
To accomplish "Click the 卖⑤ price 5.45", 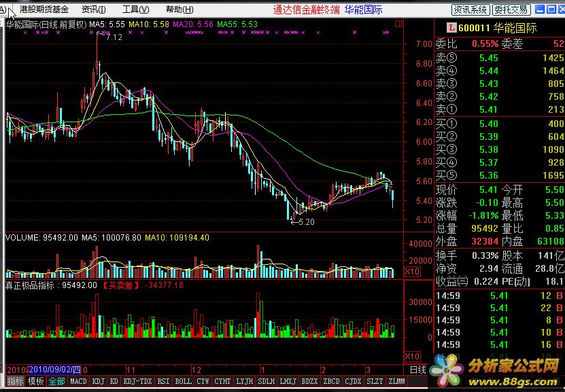I will (x=489, y=58).
